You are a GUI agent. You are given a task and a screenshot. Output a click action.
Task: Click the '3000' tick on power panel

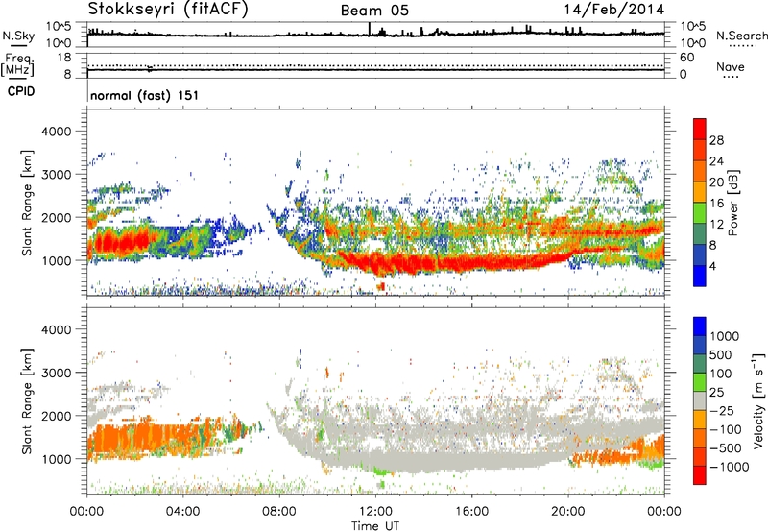(56, 175)
